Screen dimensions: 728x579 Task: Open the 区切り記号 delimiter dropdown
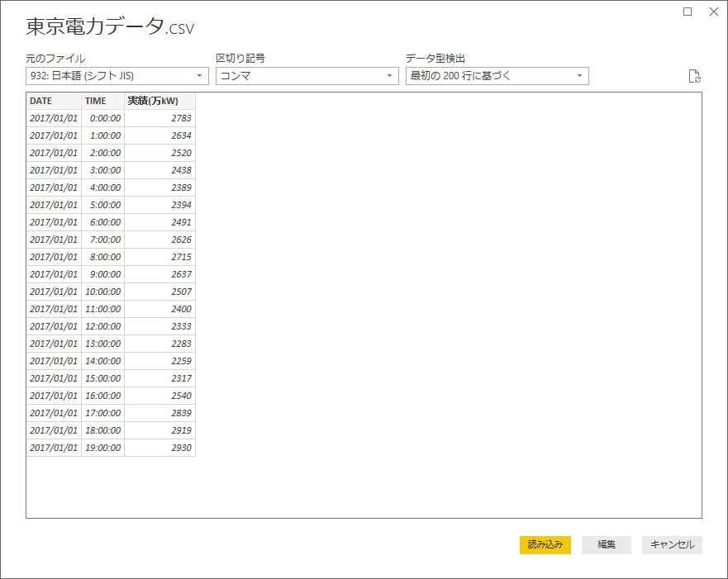point(307,76)
